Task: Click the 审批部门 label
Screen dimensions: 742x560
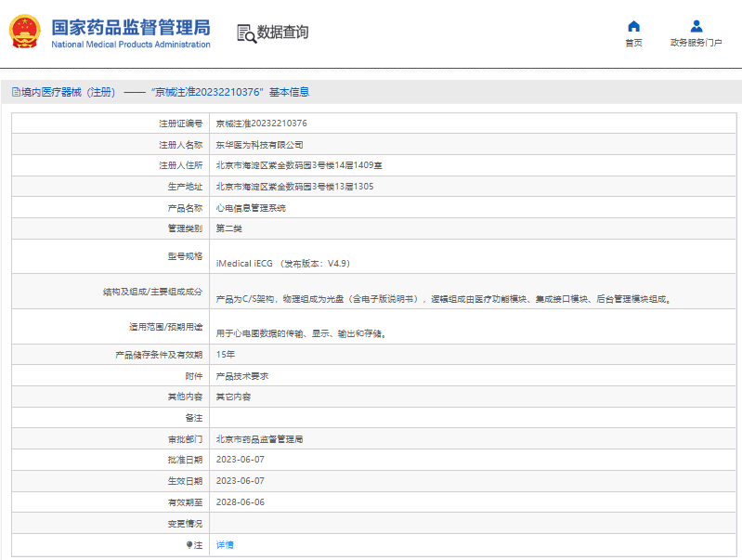Action: (x=185, y=439)
